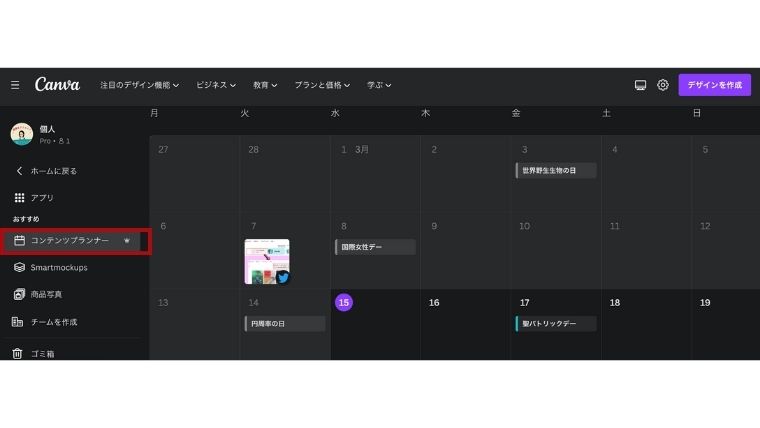Open the settings gear icon
The height and width of the screenshot is (428, 760).
tap(663, 85)
